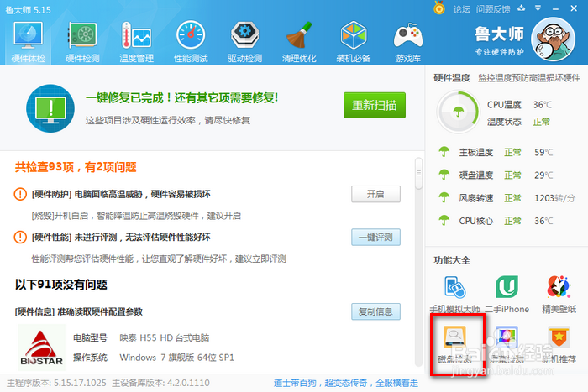
Task: Open 问题反馈 feedback link
Action: [x=493, y=9]
